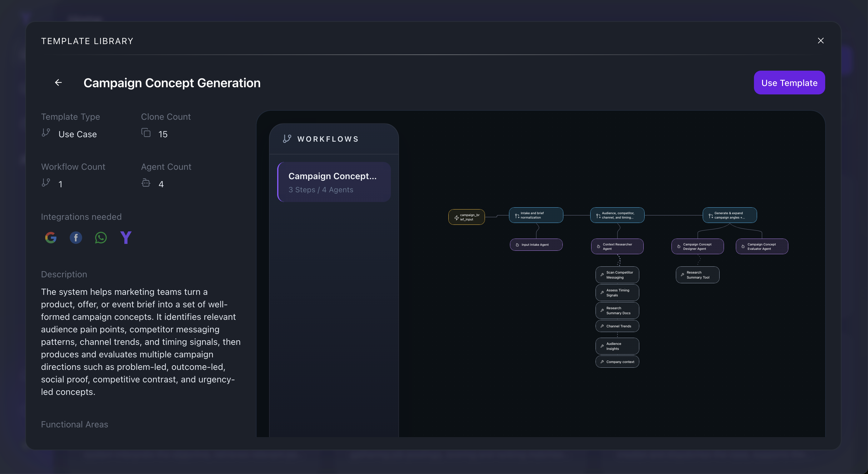
Task: Click the '3 Steps / 4 Agents' text
Action: coord(321,190)
